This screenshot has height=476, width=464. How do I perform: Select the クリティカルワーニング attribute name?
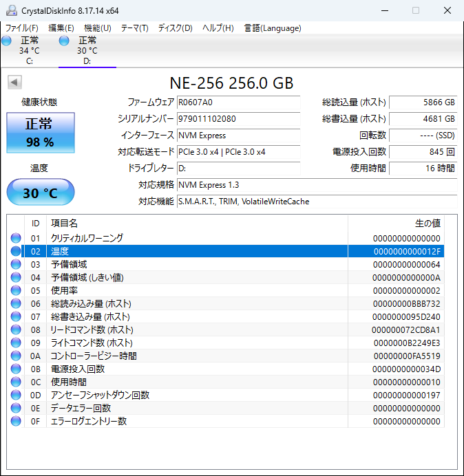pos(87,238)
